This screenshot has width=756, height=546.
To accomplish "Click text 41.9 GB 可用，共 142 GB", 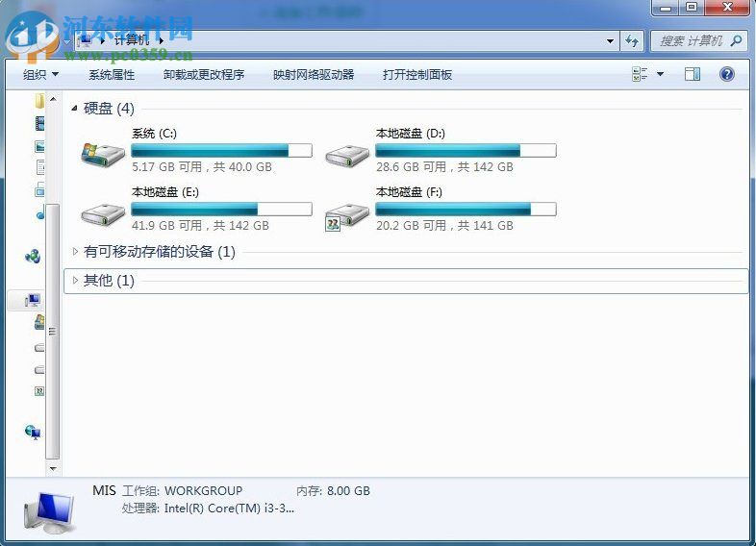I will pos(201,226).
